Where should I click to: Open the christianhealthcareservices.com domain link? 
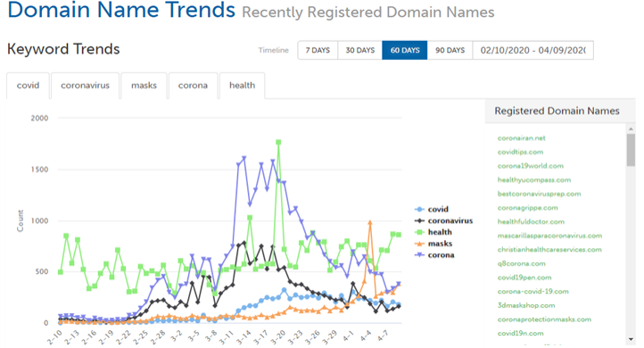(x=549, y=250)
